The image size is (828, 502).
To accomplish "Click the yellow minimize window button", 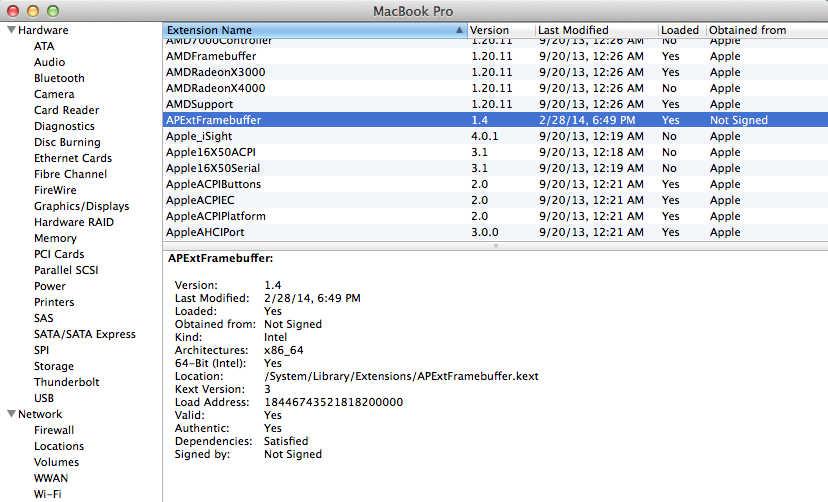I will (x=33, y=11).
